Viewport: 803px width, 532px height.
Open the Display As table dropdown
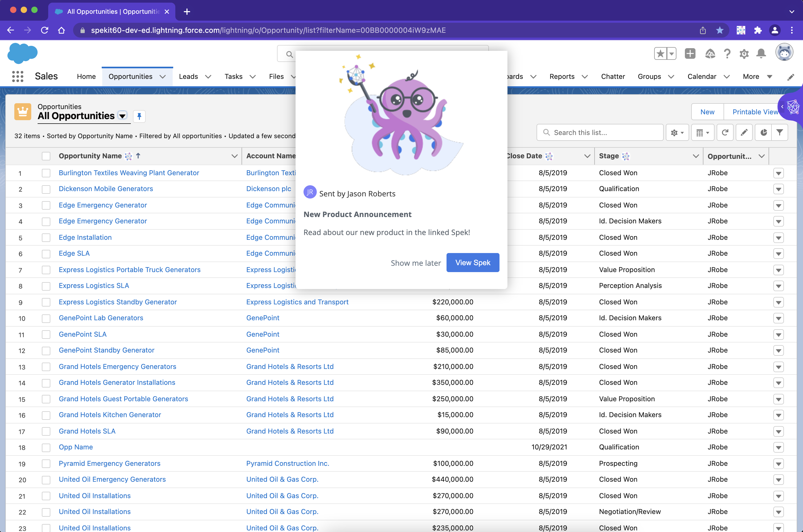click(x=703, y=133)
